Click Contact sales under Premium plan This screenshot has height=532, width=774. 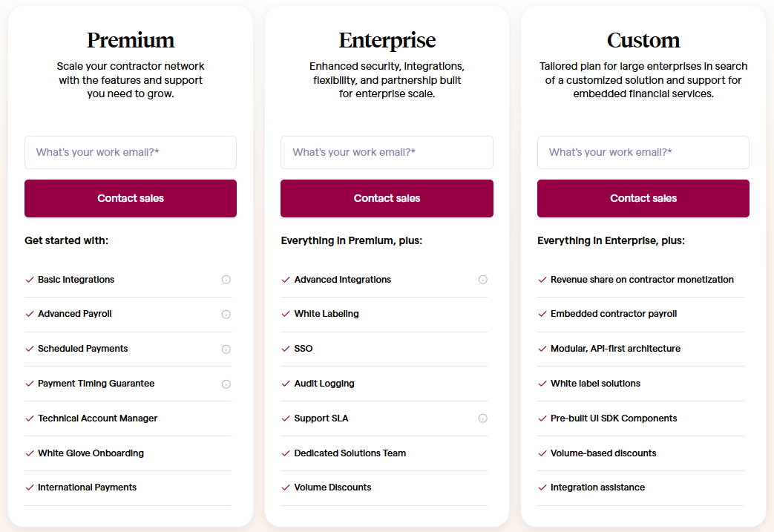[x=131, y=198]
